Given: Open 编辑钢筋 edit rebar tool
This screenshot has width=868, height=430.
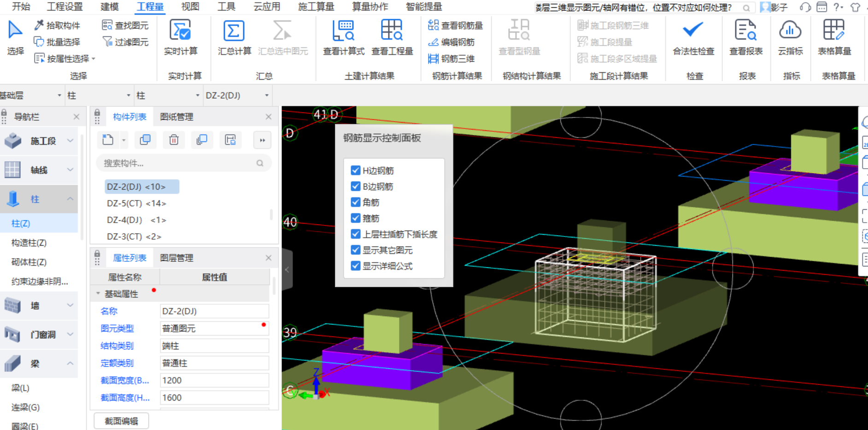Looking at the screenshot, I should (x=451, y=42).
